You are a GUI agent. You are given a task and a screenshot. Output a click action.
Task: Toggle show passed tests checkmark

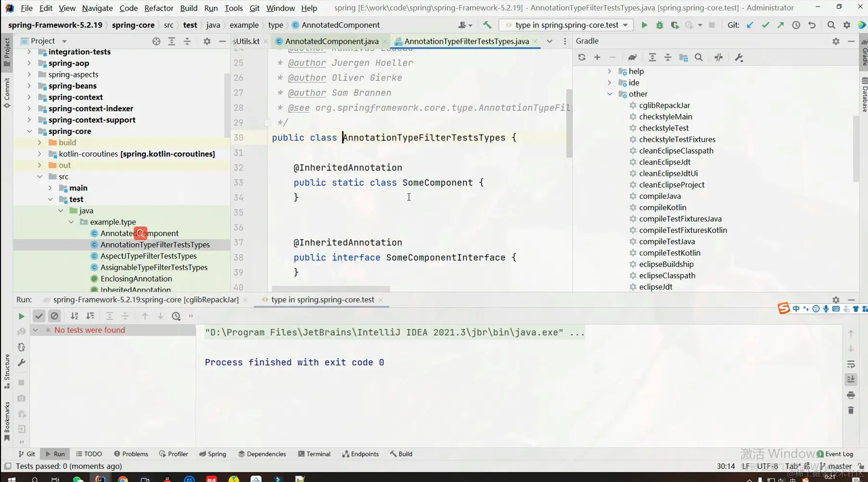coord(39,316)
